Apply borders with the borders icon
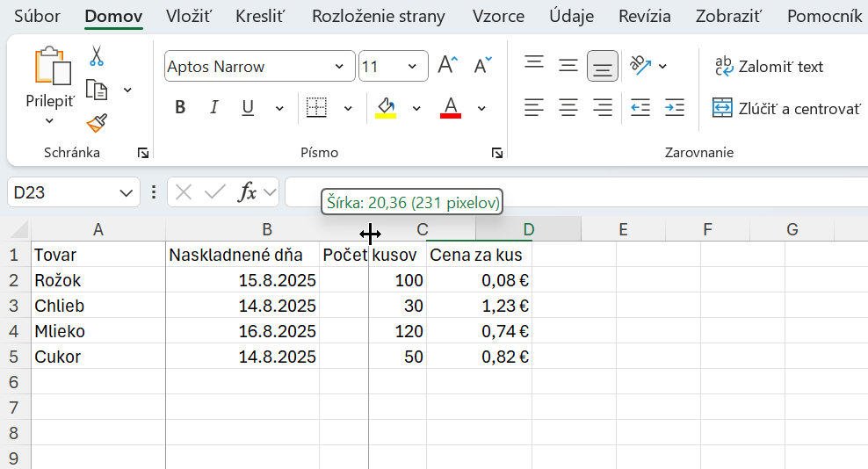The height and width of the screenshot is (469, 868). coord(316,108)
